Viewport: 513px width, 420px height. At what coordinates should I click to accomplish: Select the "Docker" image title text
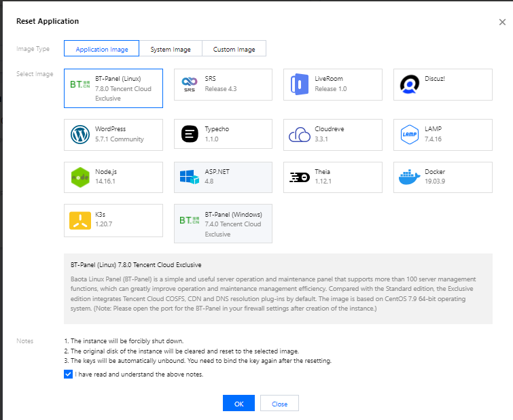coord(435,171)
